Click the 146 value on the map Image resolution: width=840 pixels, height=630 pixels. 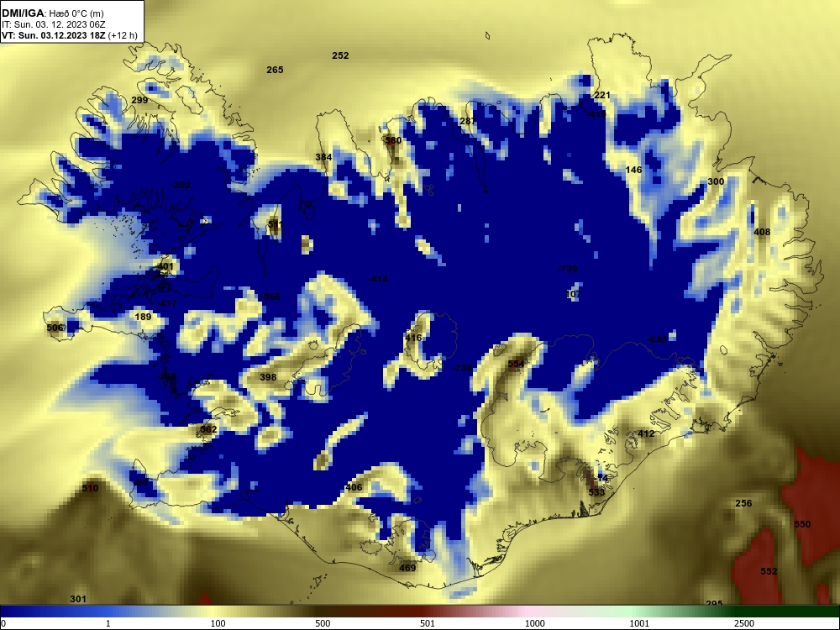(633, 170)
